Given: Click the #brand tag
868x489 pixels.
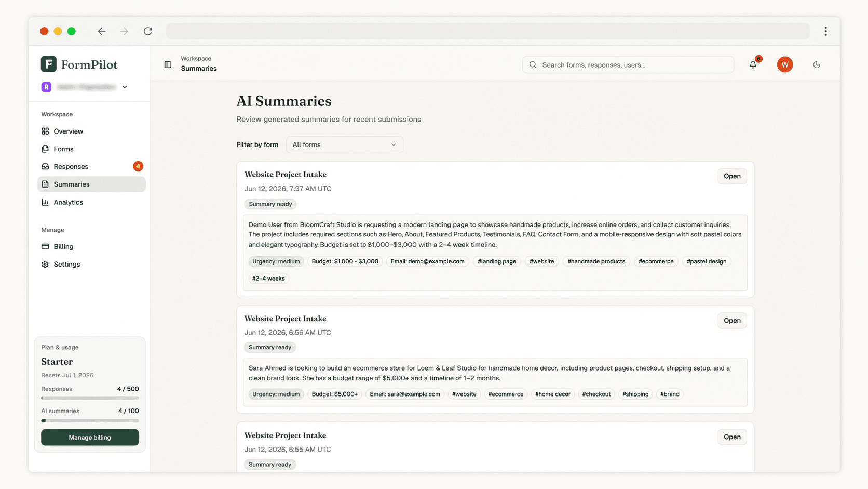Looking at the screenshot, I should 670,394.
